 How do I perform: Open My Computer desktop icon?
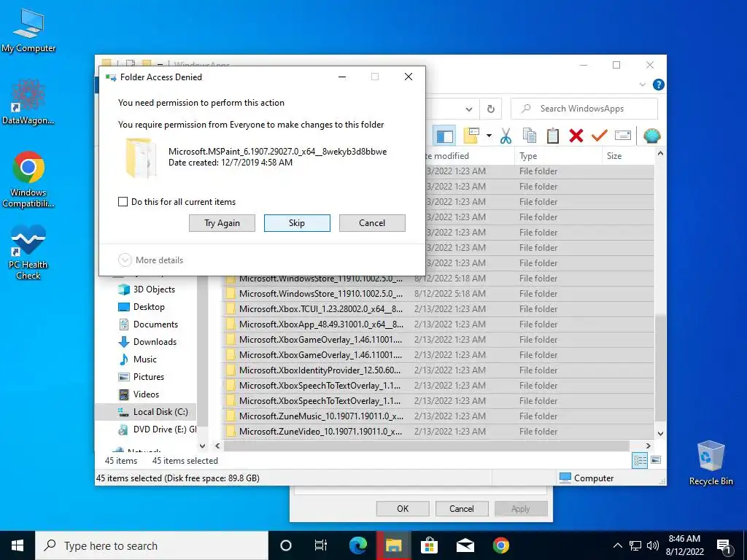tap(28, 30)
